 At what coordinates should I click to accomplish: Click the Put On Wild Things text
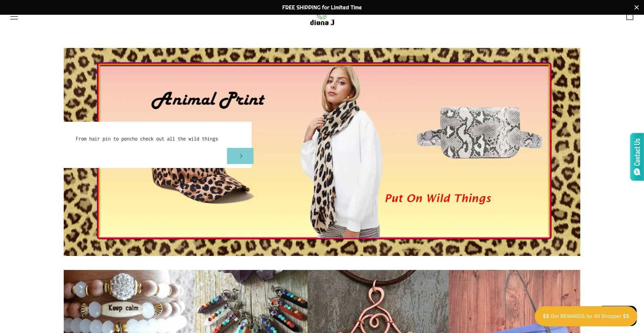[x=438, y=198]
